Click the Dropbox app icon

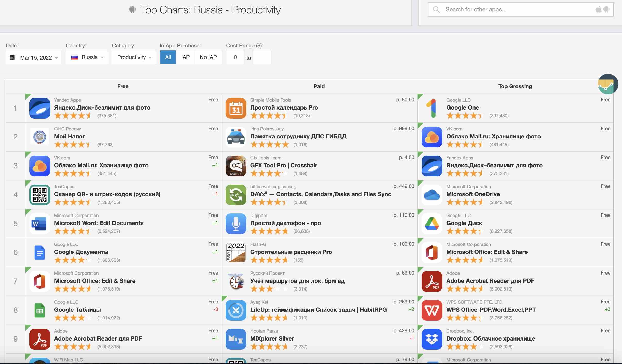pos(432,339)
